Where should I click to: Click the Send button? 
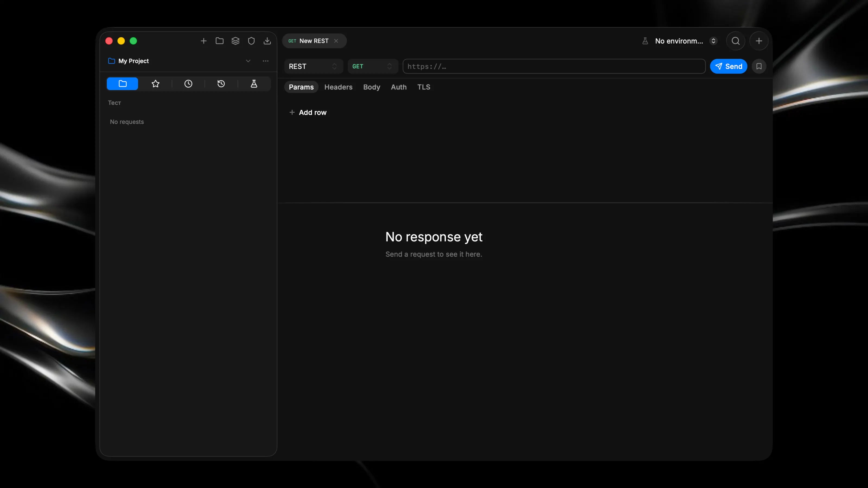point(729,66)
